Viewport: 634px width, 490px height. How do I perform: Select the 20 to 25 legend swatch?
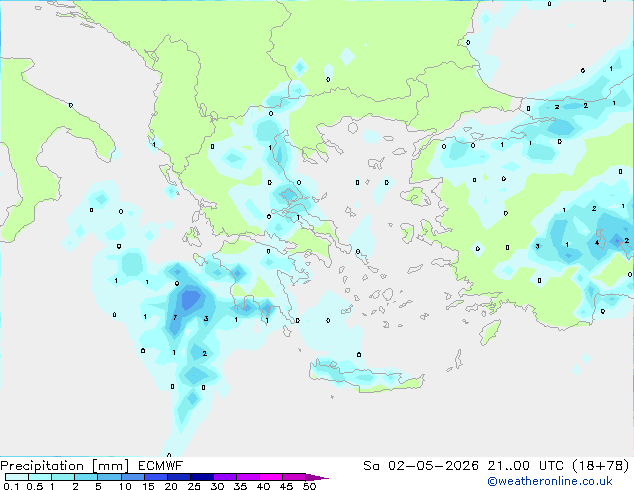click(x=178, y=477)
